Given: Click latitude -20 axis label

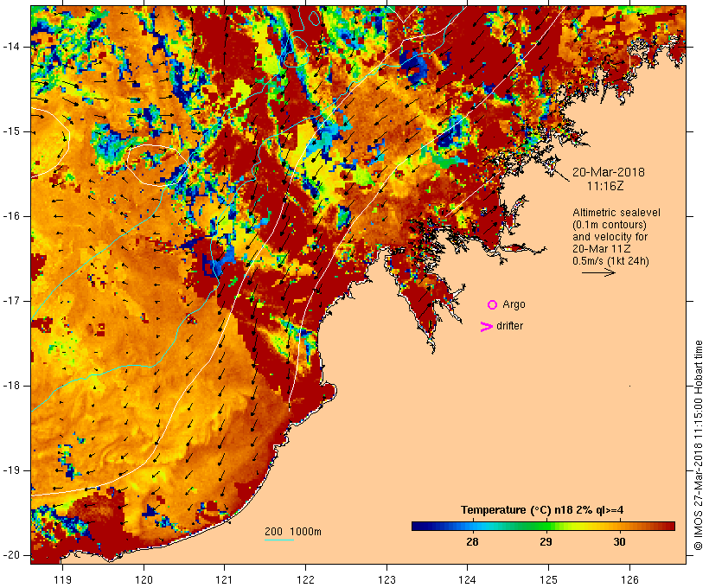Looking at the screenshot, I should coord(13,555).
